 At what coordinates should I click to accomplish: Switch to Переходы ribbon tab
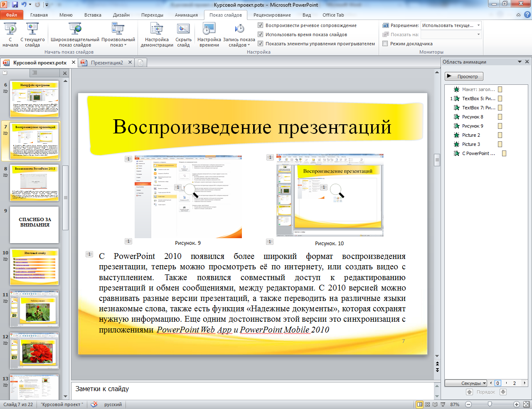pos(152,15)
